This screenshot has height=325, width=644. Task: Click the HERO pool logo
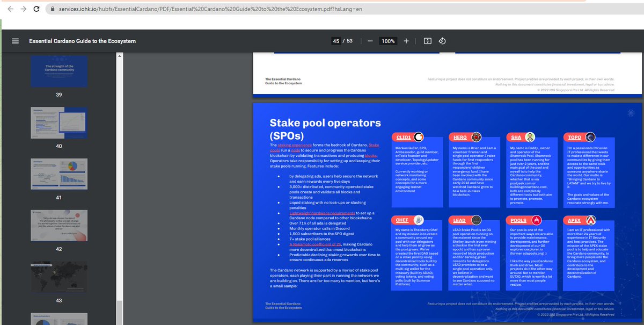[x=477, y=137]
